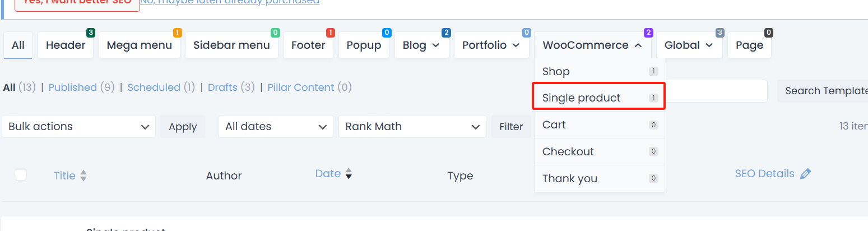Open the Bulk actions dropdown
The width and height of the screenshot is (868, 231).
click(x=79, y=127)
